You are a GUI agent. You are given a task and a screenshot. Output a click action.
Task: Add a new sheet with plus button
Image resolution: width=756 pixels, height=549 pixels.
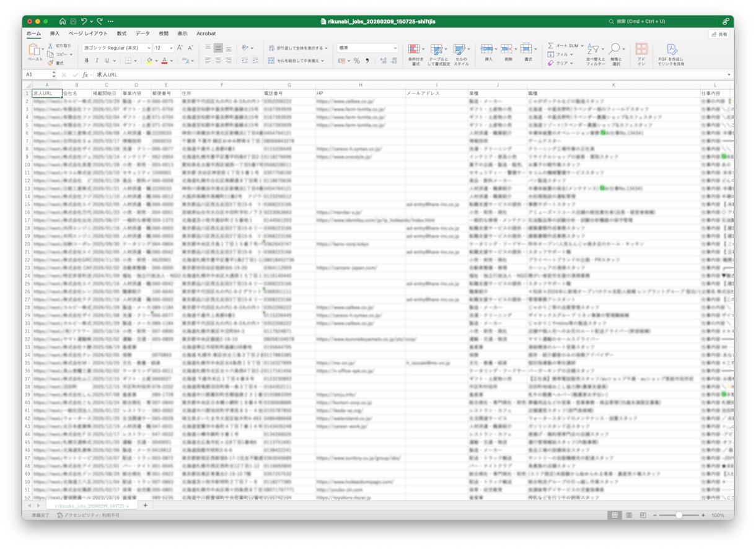[146, 506]
